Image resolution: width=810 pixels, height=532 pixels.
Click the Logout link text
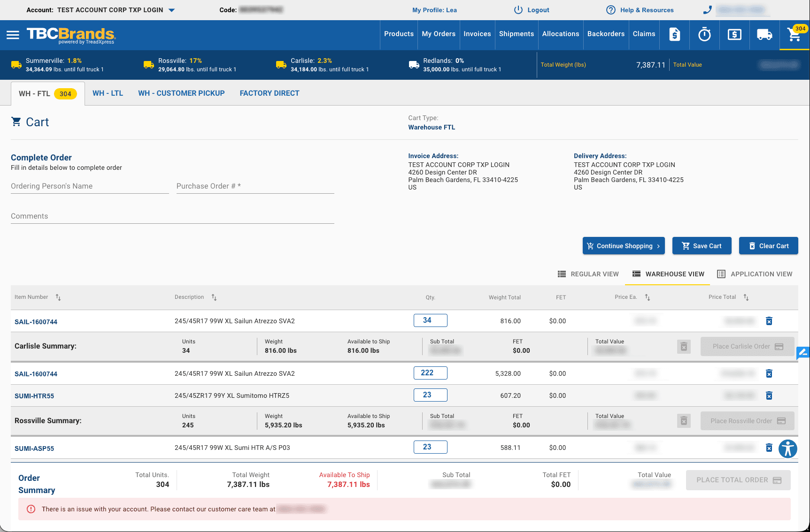tap(538, 10)
